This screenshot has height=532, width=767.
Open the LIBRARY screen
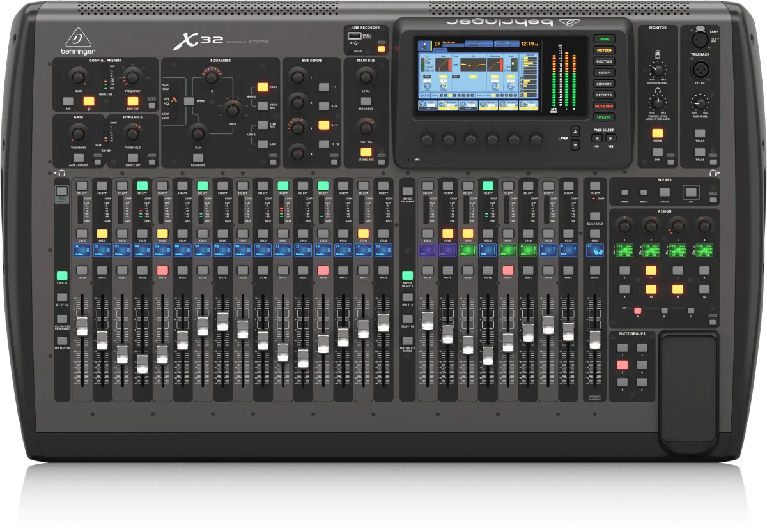[604, 84]
